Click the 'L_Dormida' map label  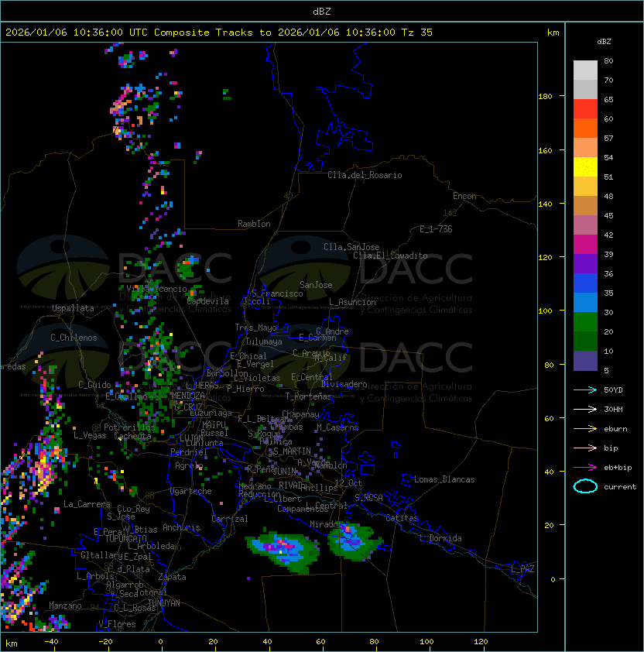point(440,538)
